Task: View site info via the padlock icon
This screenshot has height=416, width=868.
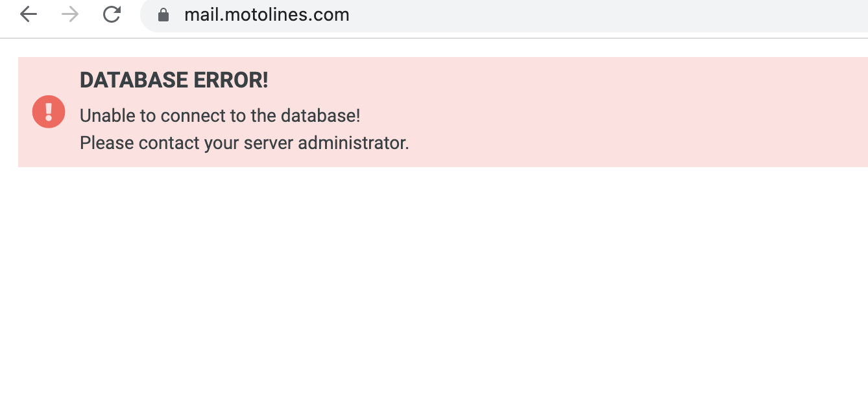Action: click(x=163, y=15)
